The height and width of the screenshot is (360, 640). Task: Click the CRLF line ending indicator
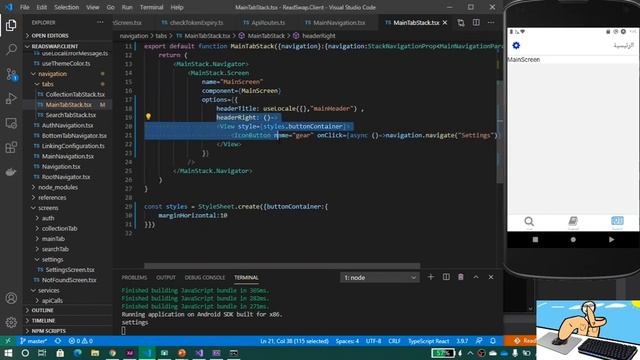click(x=394, y=341)
